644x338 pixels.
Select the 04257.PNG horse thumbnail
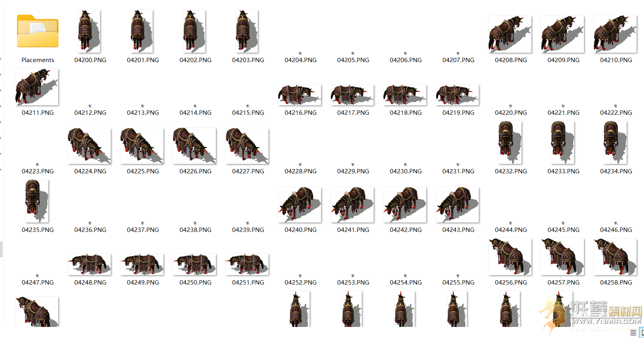(563, 257)
